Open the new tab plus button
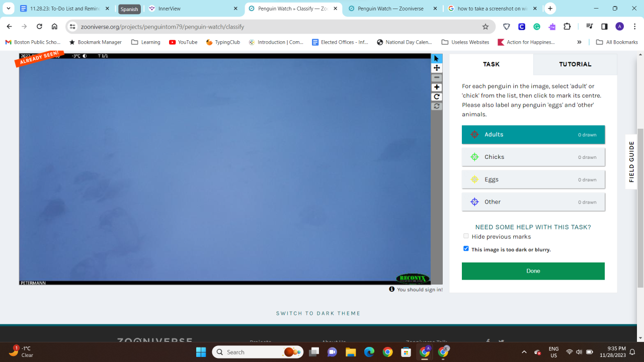Image resolution: width=644 pixels, height=362 pixels. tap(550, 9)
